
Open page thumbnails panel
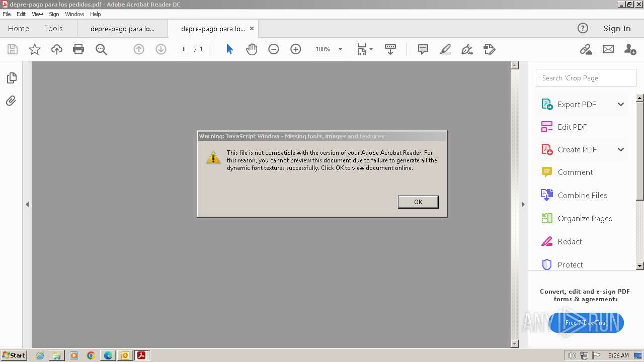12,78
